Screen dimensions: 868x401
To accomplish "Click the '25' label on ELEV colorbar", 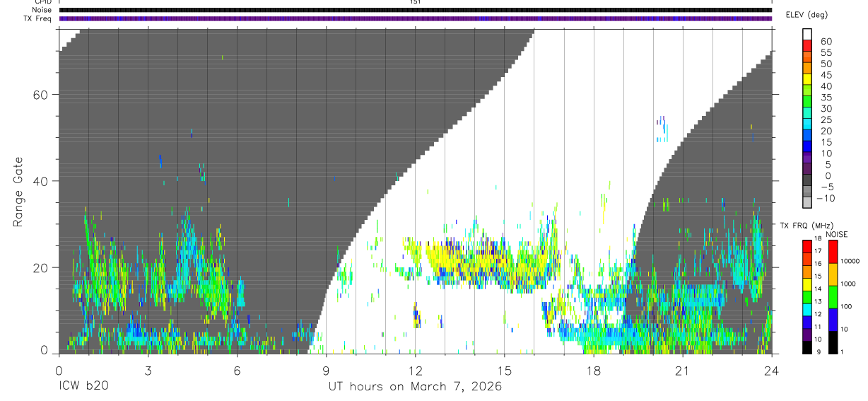I will tap(826, 120).
